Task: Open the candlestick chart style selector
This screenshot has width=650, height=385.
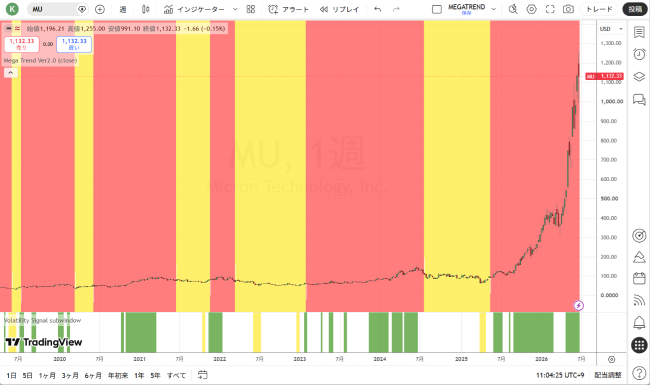Action: (x=146, y=9)
